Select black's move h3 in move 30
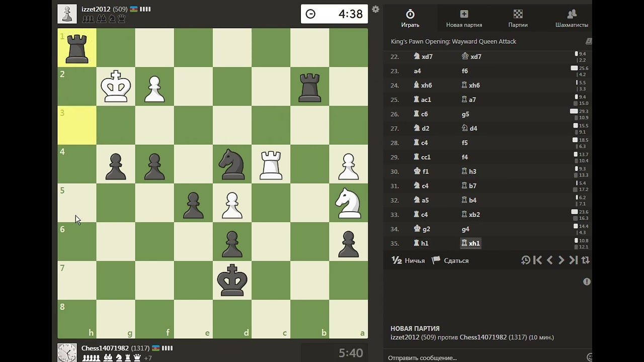Viewport: 644px width, 362px height. tap(469, 171)
